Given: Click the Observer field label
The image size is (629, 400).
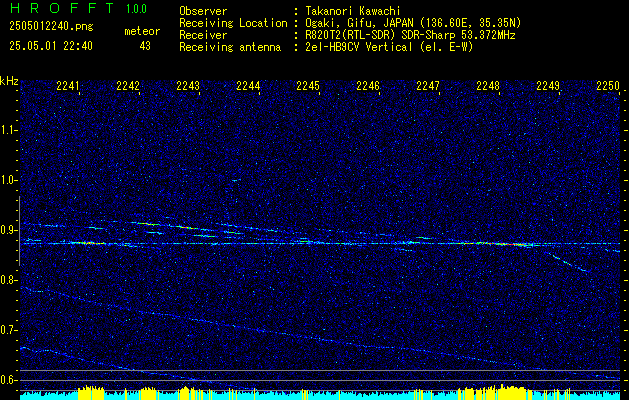Looking at the screenshot, I should (203, 11).
